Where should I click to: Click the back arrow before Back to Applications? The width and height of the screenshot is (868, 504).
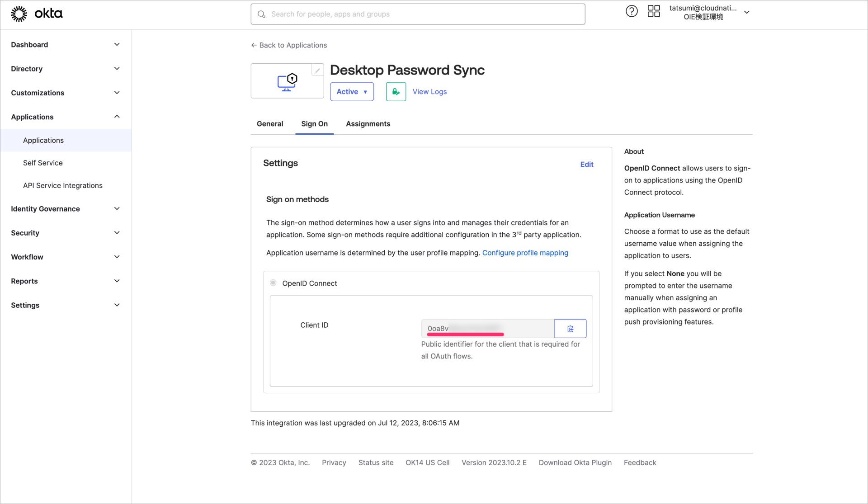253,45
